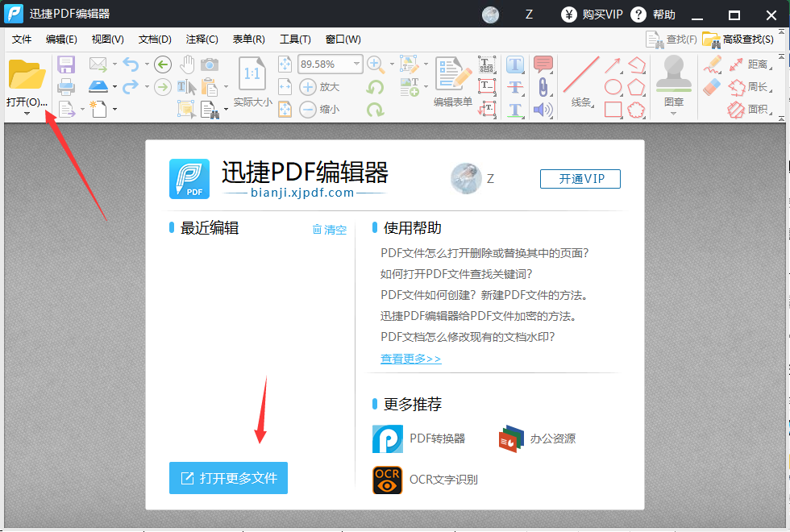Select the pencil drawing tool
The height and width of the screenshot is (532, 790).
pos(713,64)
